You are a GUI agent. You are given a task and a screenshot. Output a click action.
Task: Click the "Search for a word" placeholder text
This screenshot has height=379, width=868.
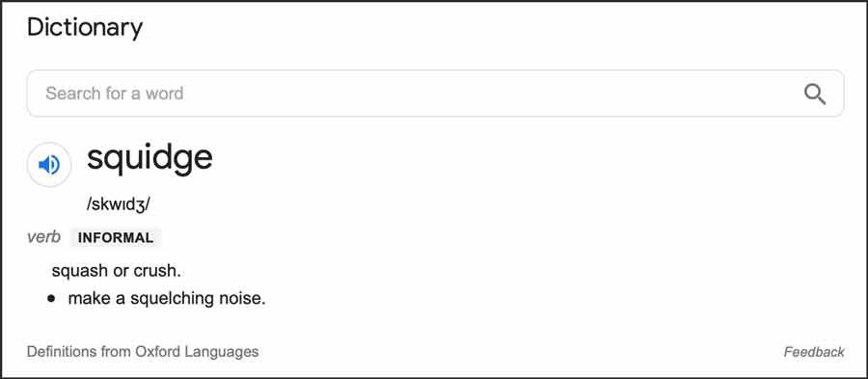pyautogui.click(x=115, y=94)
